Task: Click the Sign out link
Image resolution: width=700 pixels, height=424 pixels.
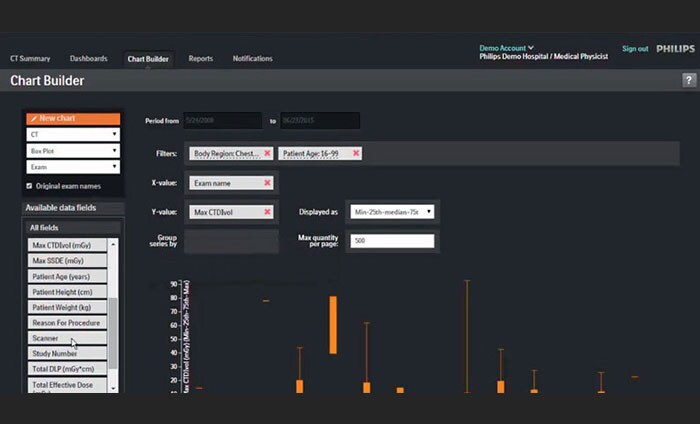Action: coord(635,49)
